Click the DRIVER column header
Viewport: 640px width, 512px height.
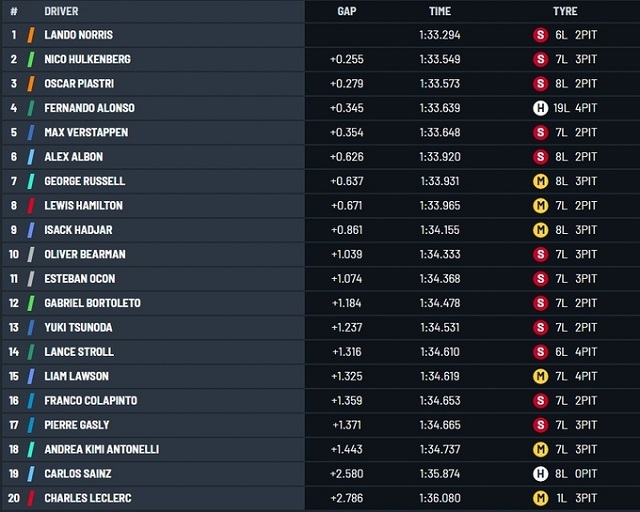point(62,11)
